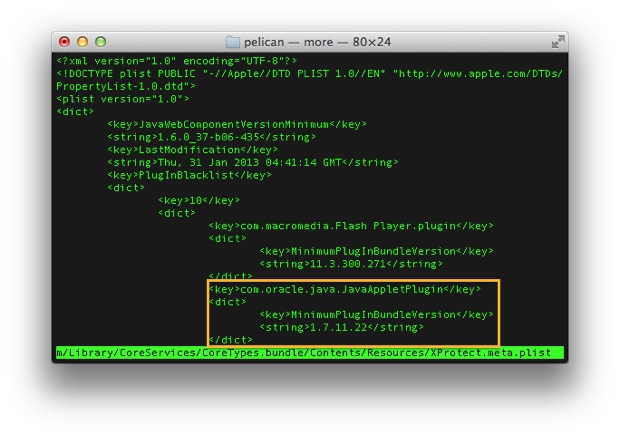Image resolution: width=620 pixels, height=435 pixels.
Task: Click the string "1.6.0_37-b06-435"
Action: pyautogui.click(x=208, y=137)
